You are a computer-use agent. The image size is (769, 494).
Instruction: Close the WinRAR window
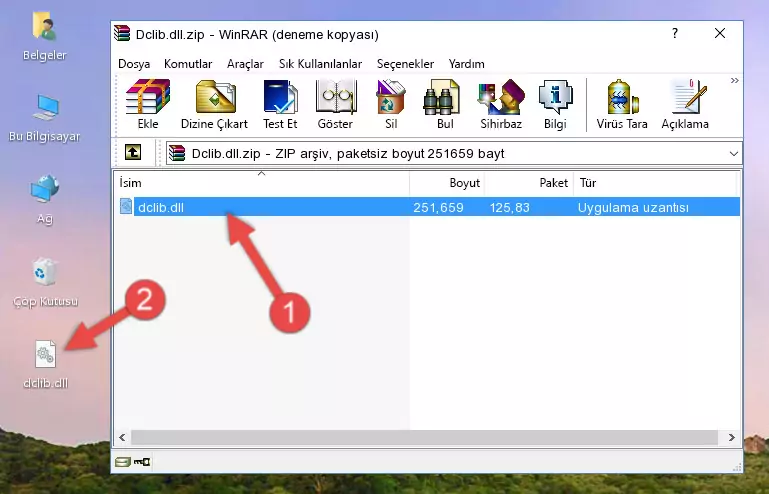(720, 33)
